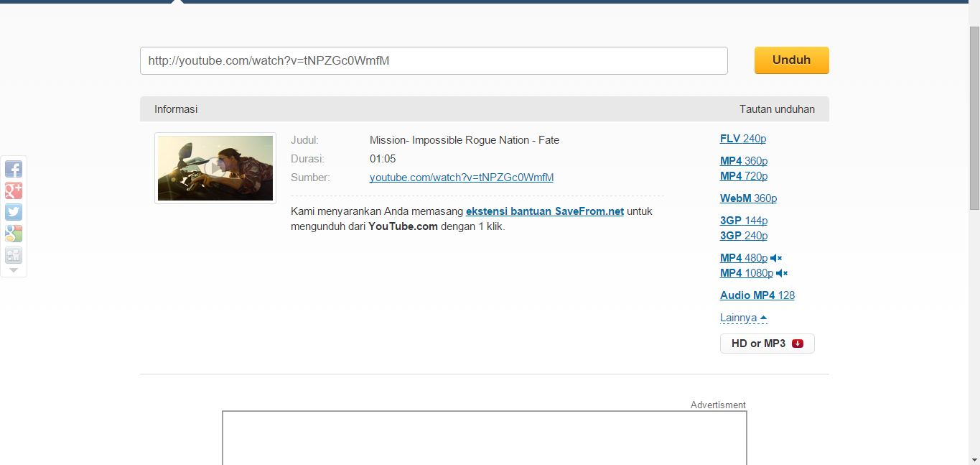Viewport: 980px width, 465px height.
Task: Download the WebM 360p version
Action: 748,198
